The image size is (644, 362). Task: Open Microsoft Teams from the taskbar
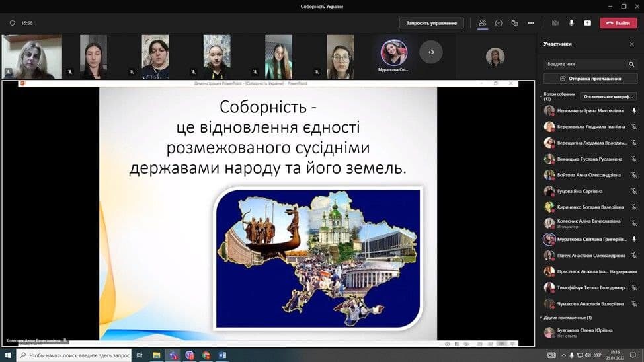[173, 355]
